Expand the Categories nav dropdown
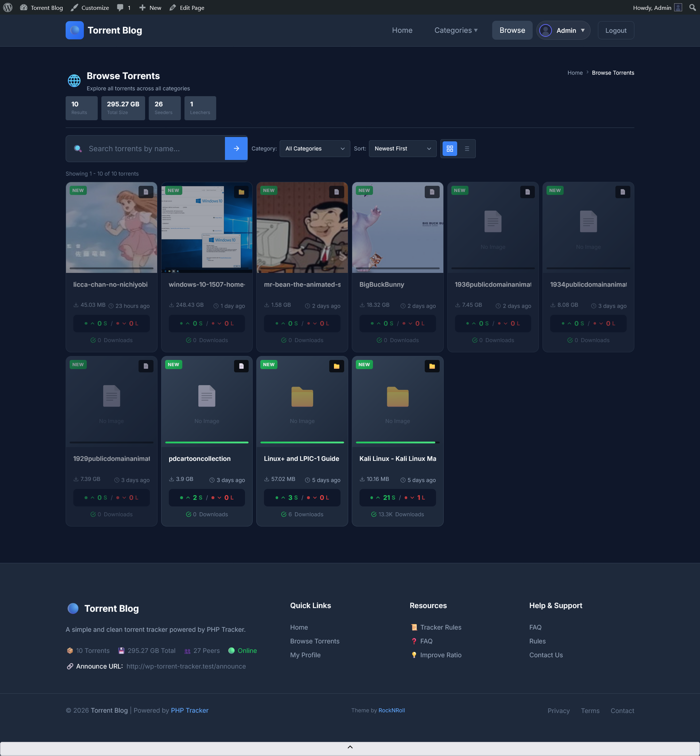Viewport: 700px width, 756px height. pyautogui.click(x=456, y=30)
